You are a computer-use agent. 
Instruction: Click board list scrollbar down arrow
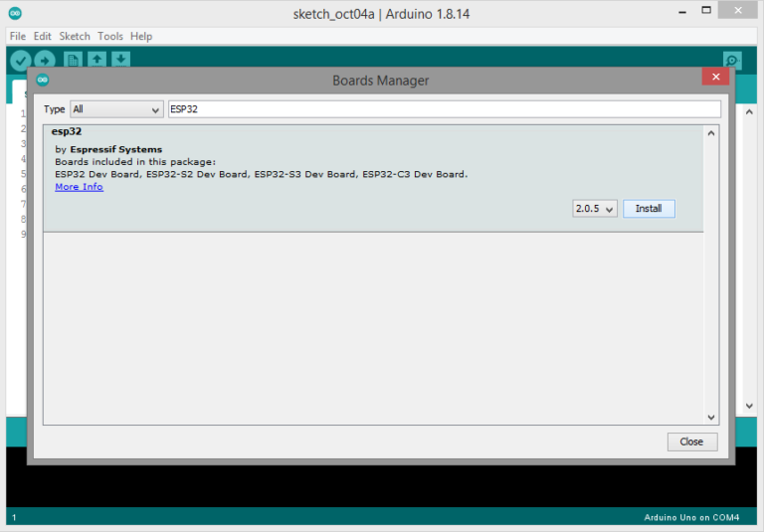click(x=711, y=418)
